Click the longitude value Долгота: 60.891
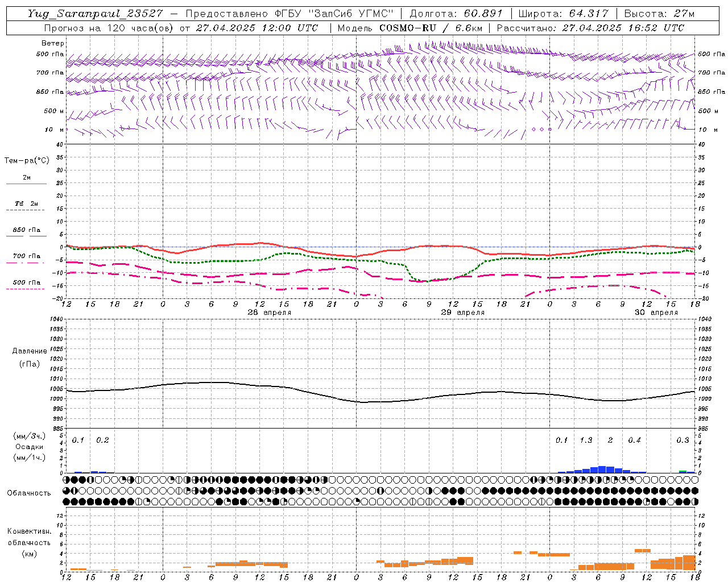The height and width of the screenshot is (582, 728). [x=456, y=14]
